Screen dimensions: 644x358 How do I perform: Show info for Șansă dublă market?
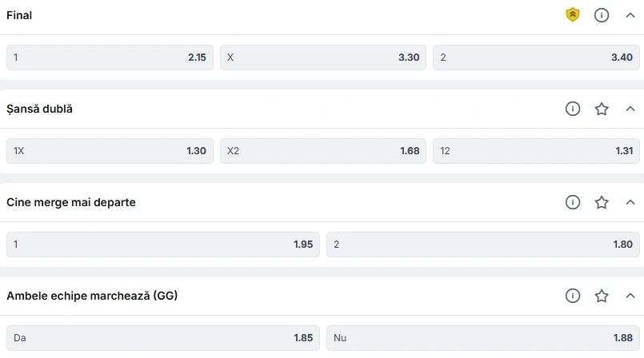tap(573, 109)
